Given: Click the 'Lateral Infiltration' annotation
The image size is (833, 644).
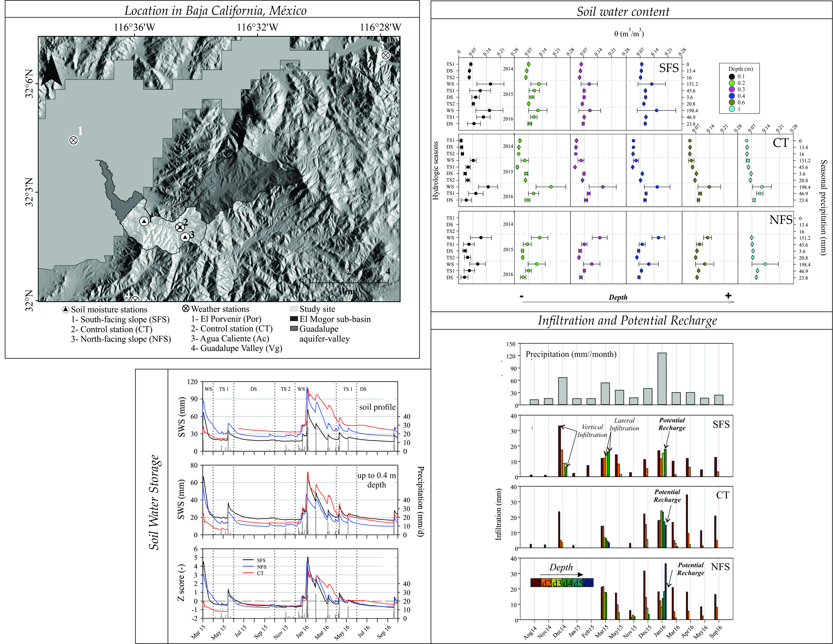Looking at the screenshot, I should click(624, 424).
